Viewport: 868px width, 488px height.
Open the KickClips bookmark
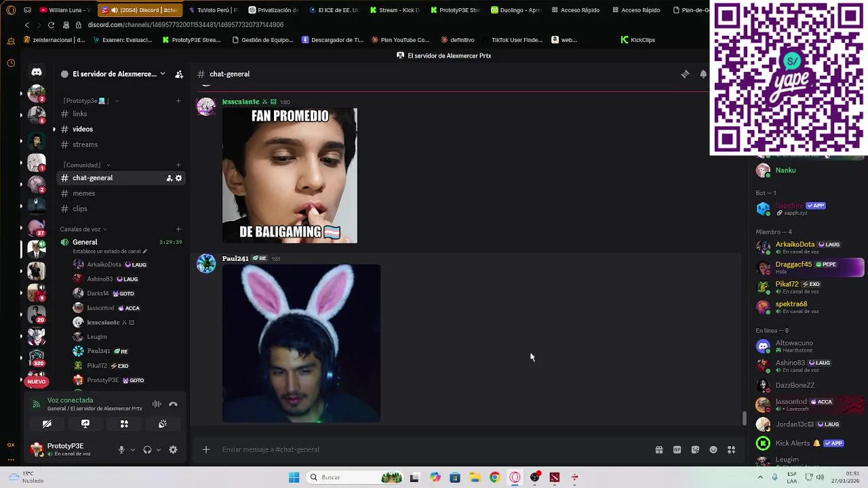638,40
